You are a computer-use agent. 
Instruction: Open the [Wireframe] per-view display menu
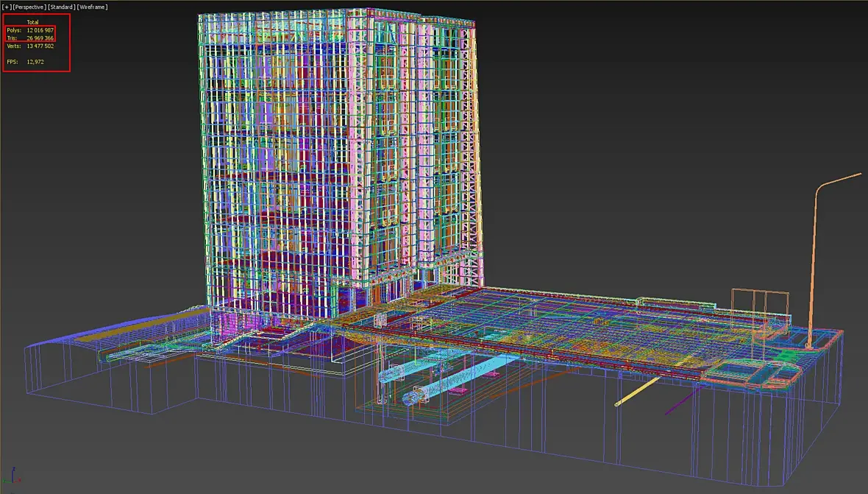click(x=93, y=7)
